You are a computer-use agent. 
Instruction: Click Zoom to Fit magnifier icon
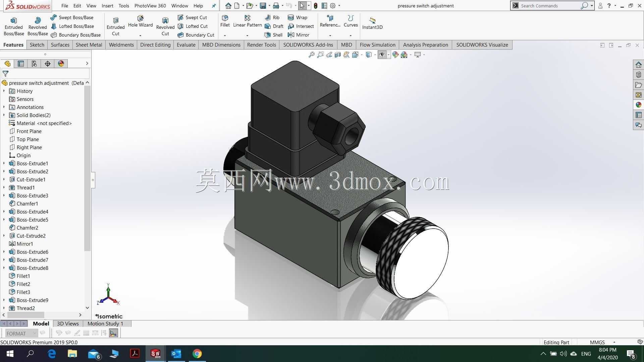point(312,55)
